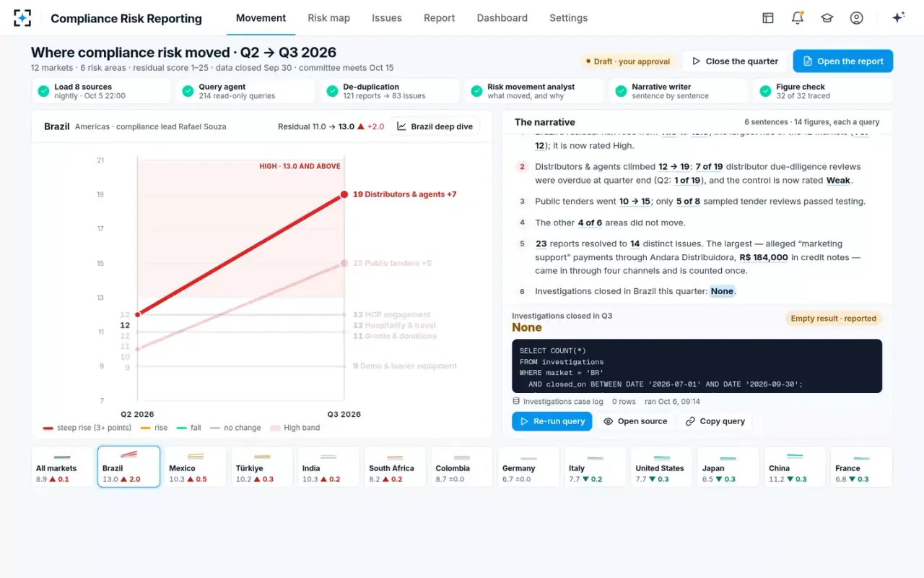
Task: Click the green check beside Load 8 sources
Action: tap(43, 91)
